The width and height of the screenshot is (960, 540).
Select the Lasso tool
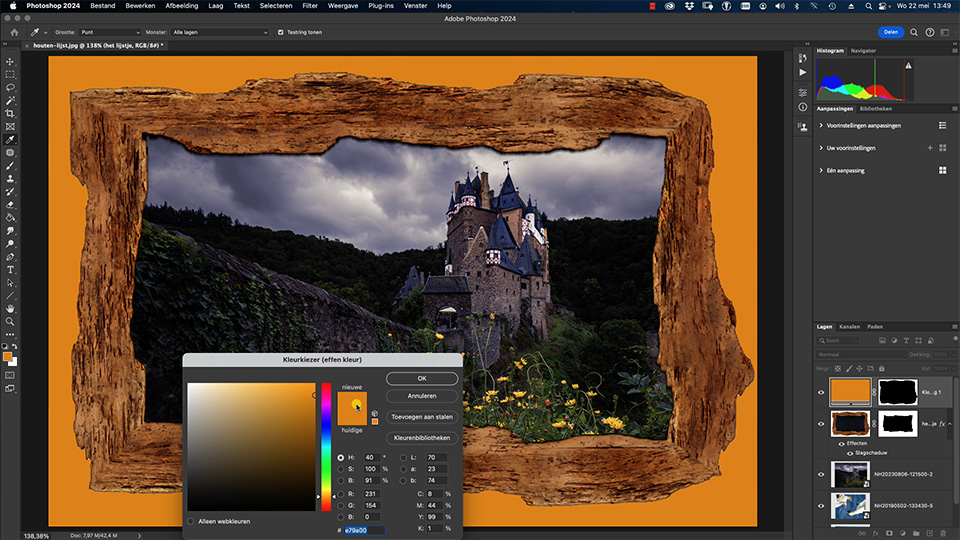[x=10, y=88]
